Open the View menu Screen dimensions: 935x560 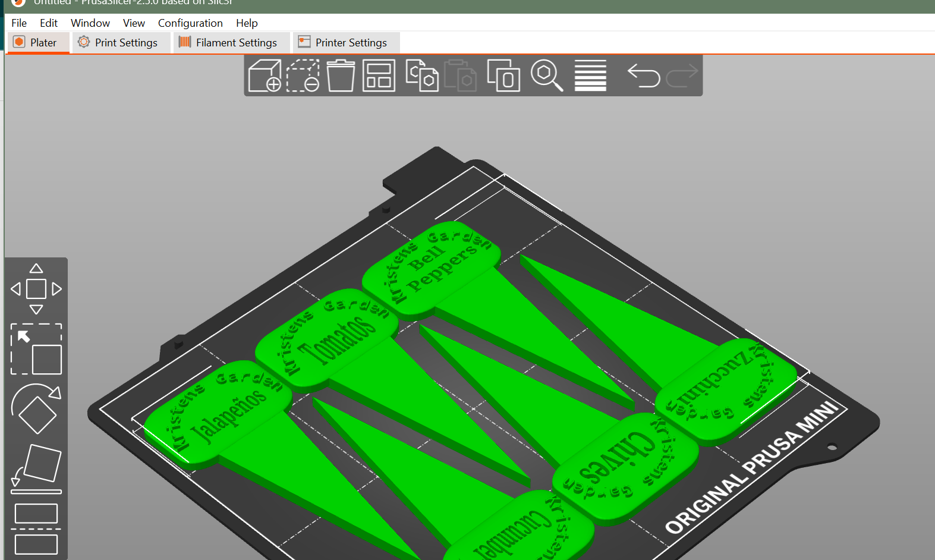[x=134, y=23]
